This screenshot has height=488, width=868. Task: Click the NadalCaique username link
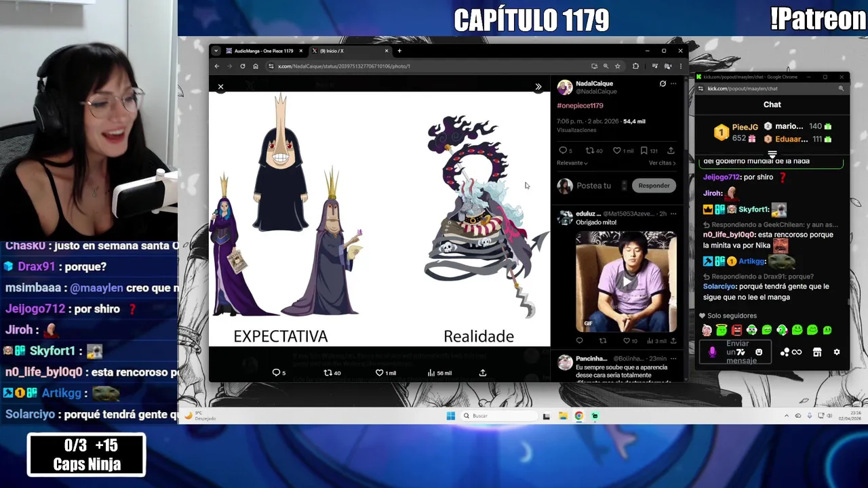pyautogui.click(x=594, y=83)
